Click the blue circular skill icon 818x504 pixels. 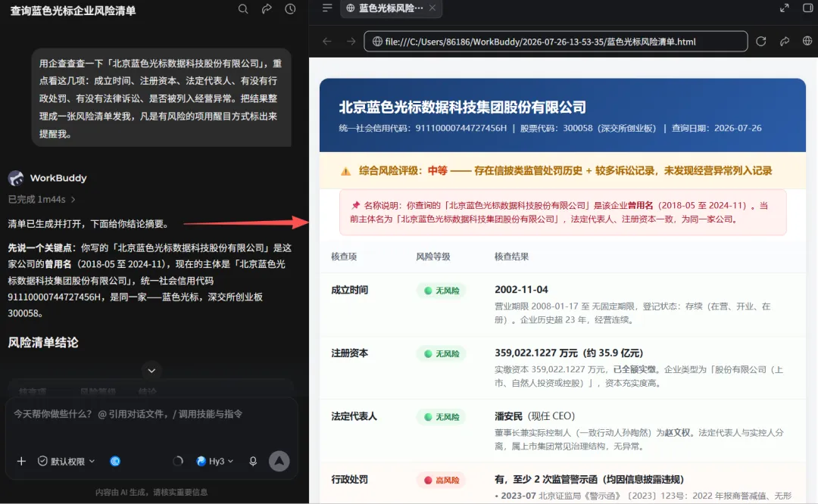[x=115, y=462]
